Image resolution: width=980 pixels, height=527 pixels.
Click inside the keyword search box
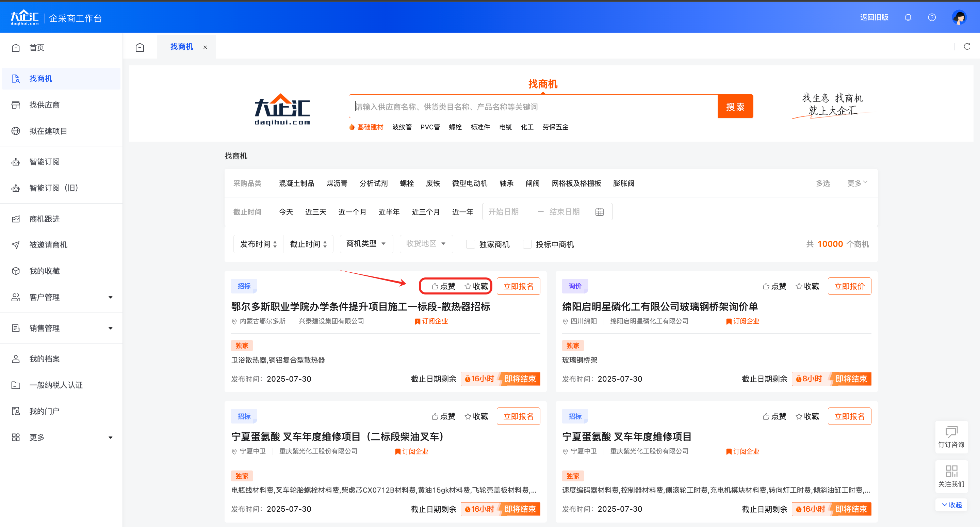(533, 107)
